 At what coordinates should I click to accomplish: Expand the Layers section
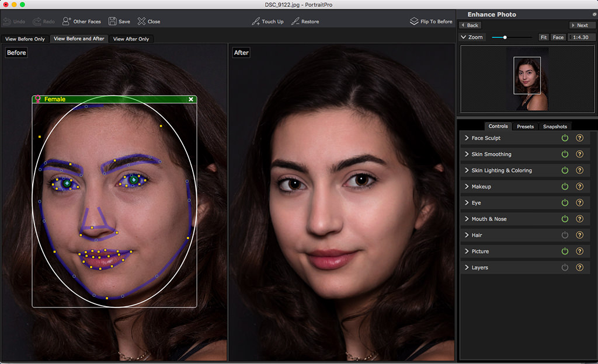[467, 267]
